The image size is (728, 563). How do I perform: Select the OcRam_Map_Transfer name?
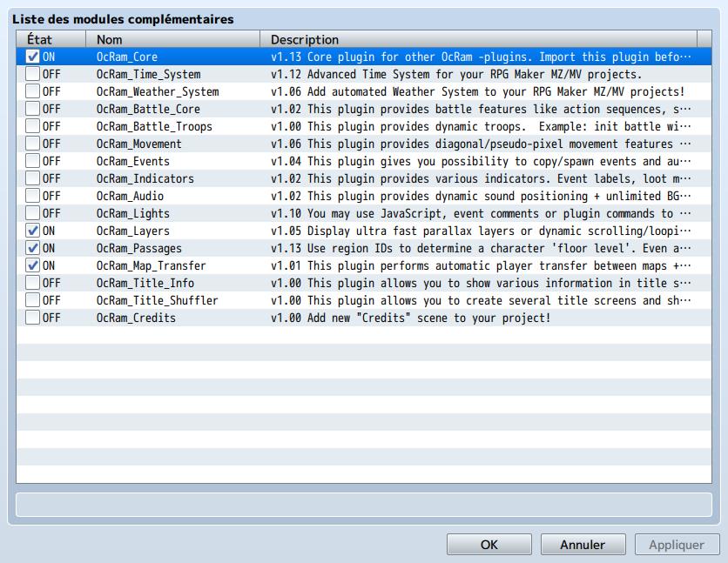[x=151, y=265]
